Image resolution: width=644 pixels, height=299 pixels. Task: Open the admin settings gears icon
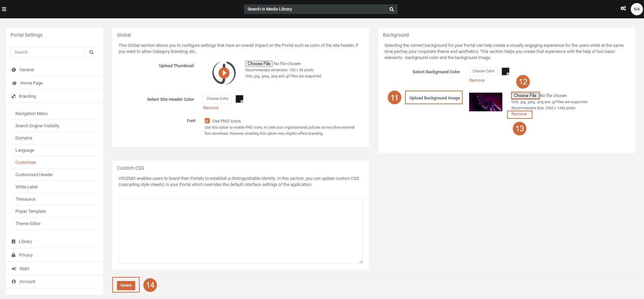[623, 8]
